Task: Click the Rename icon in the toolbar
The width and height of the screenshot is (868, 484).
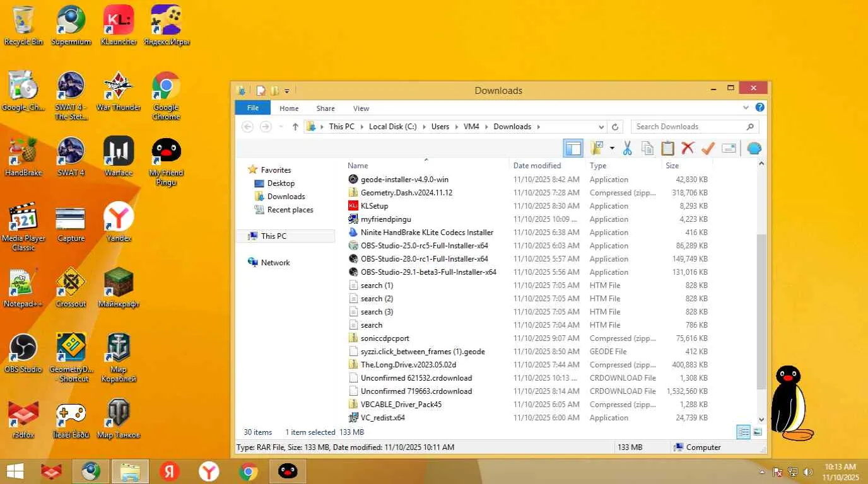Action: pos(729,148)
